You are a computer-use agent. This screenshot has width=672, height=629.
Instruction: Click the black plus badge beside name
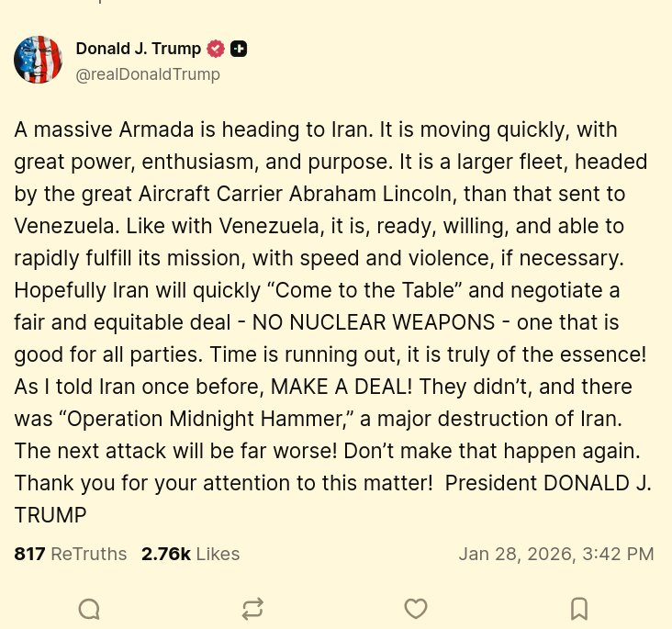pos(239,49)
